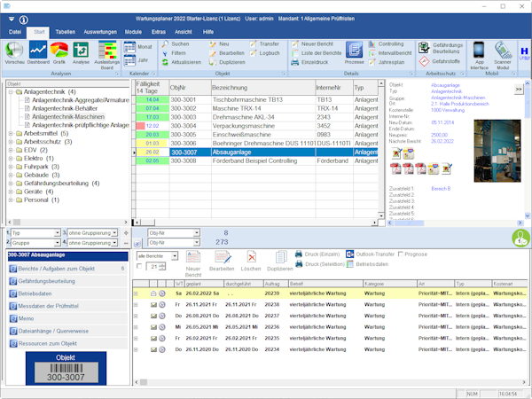Open Berichte / Aufgaben zum Objekt
Image resolution: width=532 pixels, height=399 pixels.
pos(67,269)
